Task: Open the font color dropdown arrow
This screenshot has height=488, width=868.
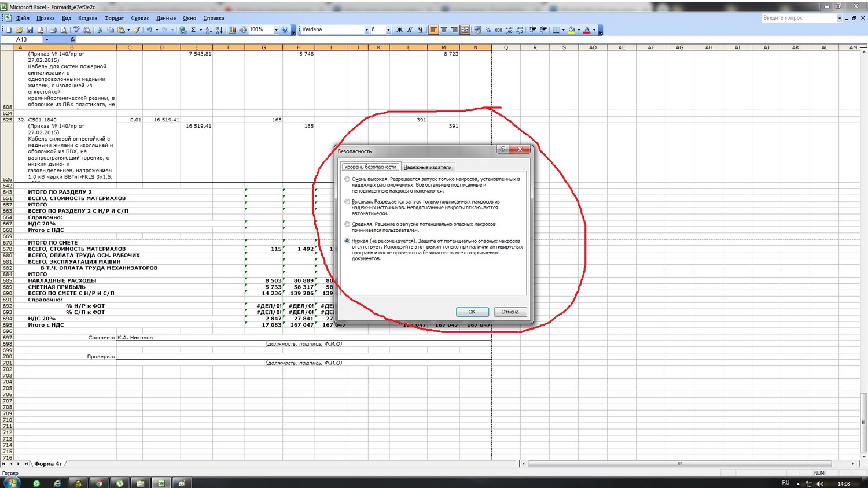Action: [x=594, y=29]
